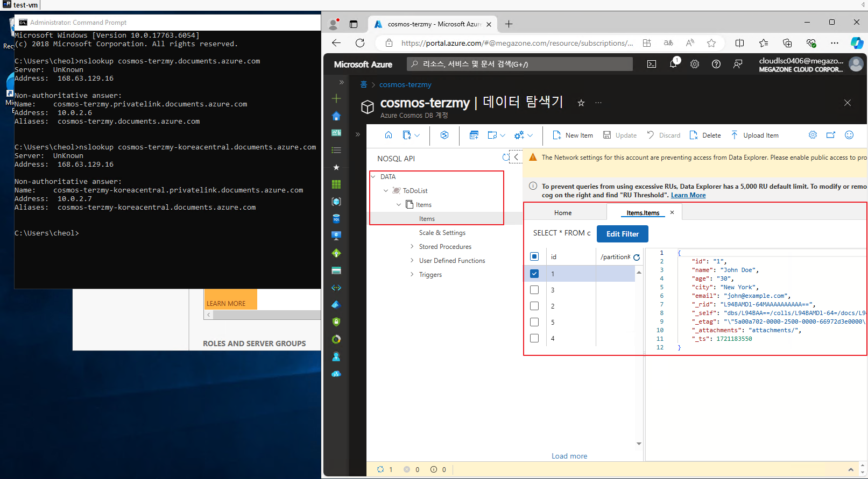The width and height of the screenshot is (868, 479).
Task: Open Azure Cloud Shell icon
Action: pyautogui.click(x=652, y=64)
